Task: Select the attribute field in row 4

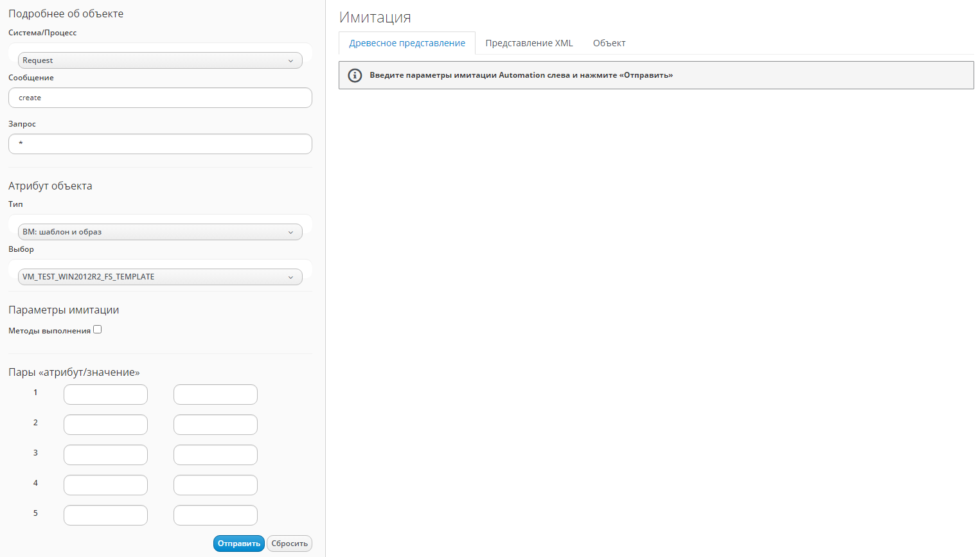Action: tap(105, 485)
